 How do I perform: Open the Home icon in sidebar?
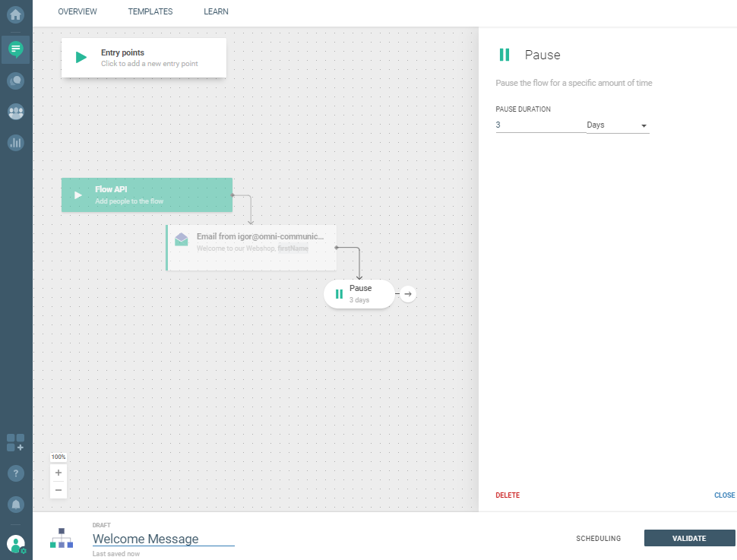tap(16, 14)
